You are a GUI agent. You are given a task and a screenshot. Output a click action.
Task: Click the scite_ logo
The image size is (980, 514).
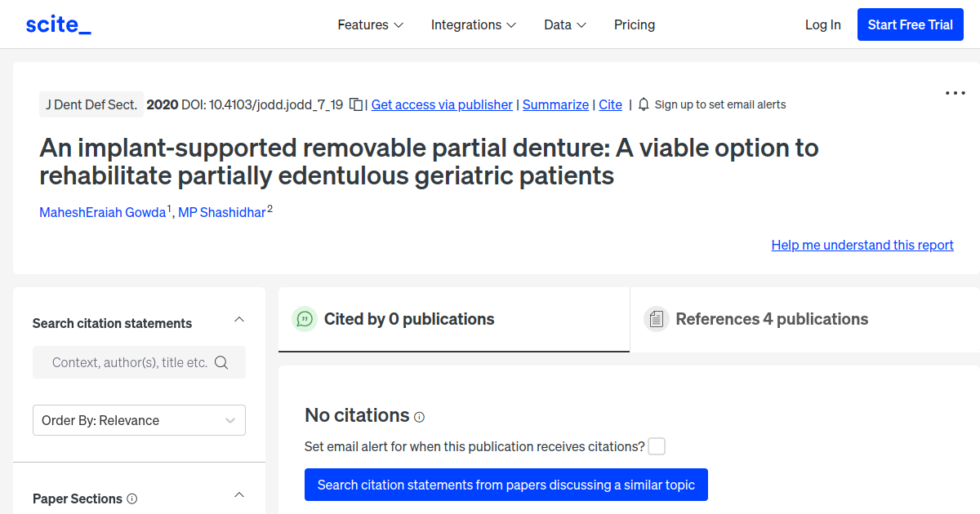tap(58, 24)
